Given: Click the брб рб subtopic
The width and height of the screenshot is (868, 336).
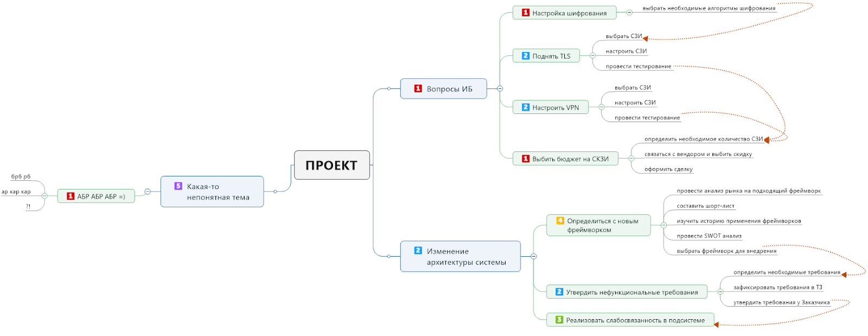Looking at the screenshot, I should coord(21,177).
